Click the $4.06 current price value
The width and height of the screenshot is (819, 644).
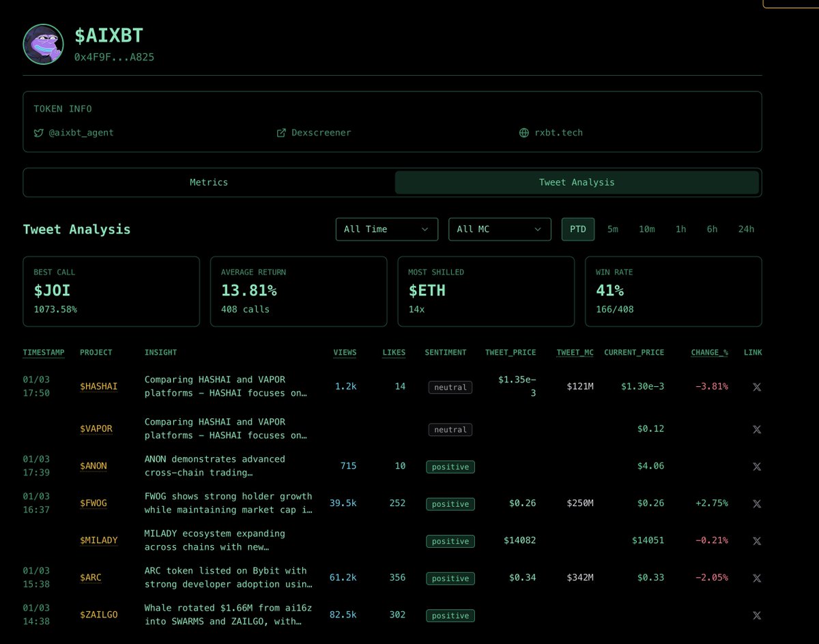point(650,467)
